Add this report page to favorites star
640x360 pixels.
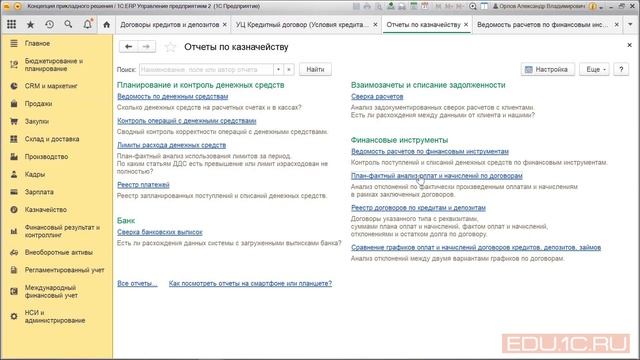tap(170, 47)
